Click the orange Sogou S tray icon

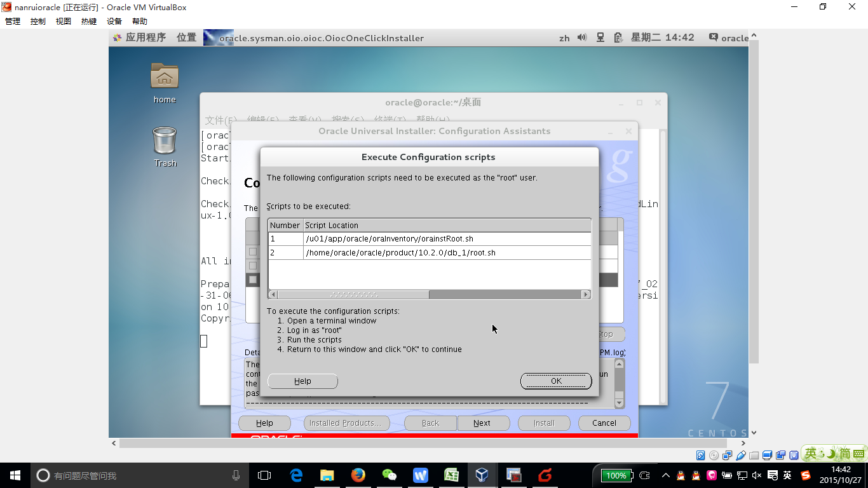(806, 475)
